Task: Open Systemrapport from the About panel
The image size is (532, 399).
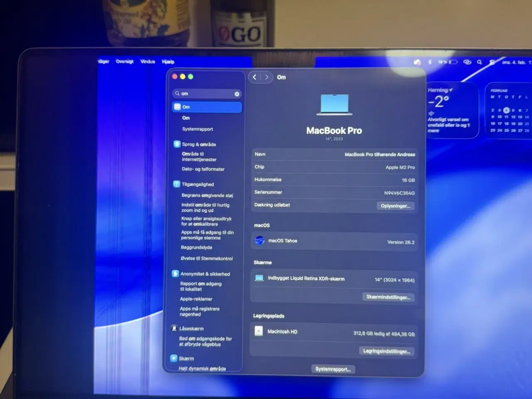Action: coord(332,369)
